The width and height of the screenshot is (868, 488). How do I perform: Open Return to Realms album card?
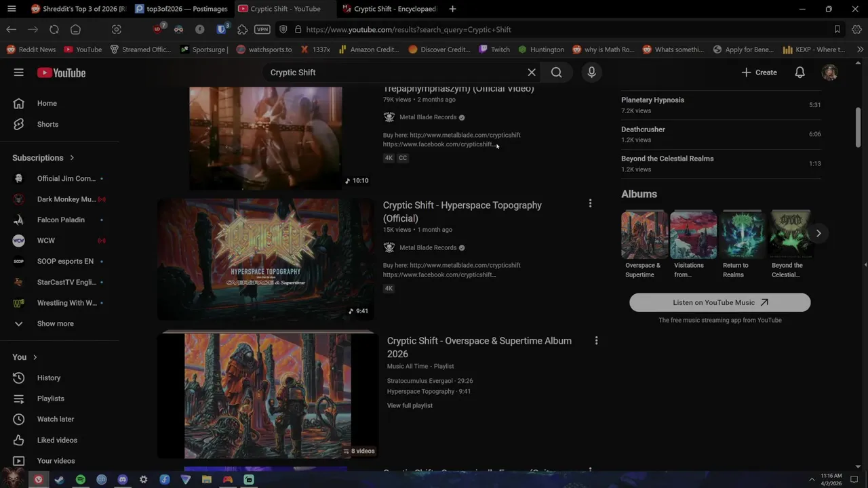[x=742, y=245]
